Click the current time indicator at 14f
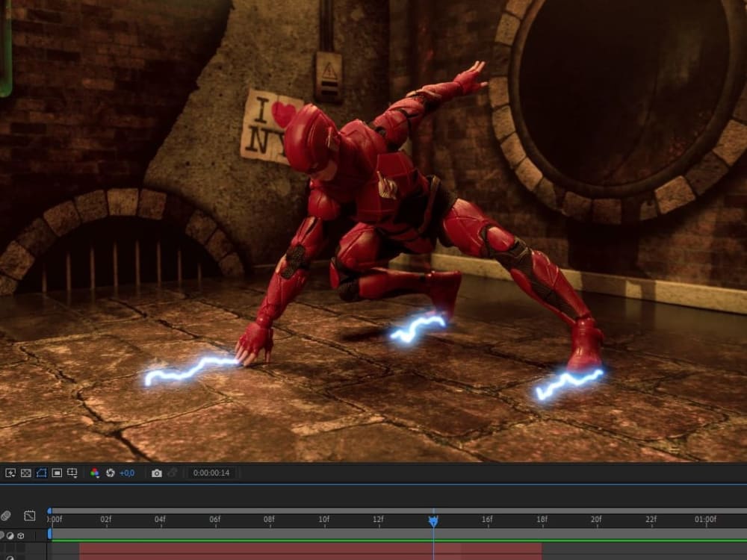Screen dimensions: 747x560 (x=433, y=521)
